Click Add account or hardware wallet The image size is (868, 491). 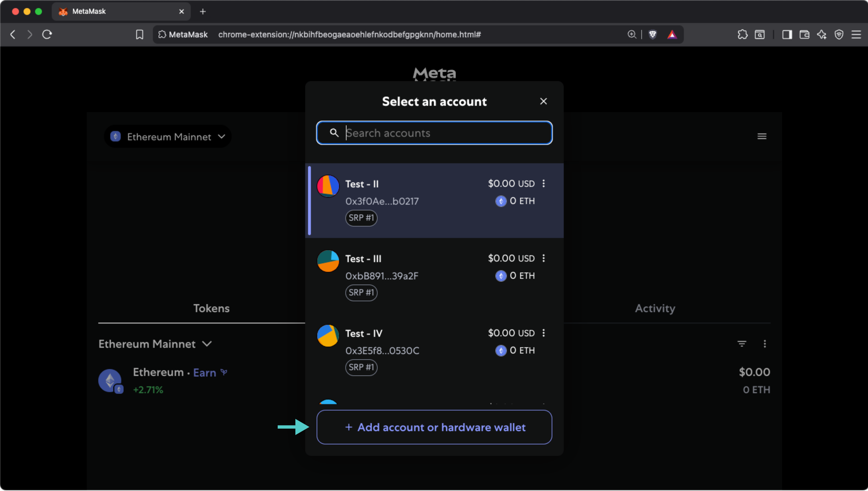434,427
